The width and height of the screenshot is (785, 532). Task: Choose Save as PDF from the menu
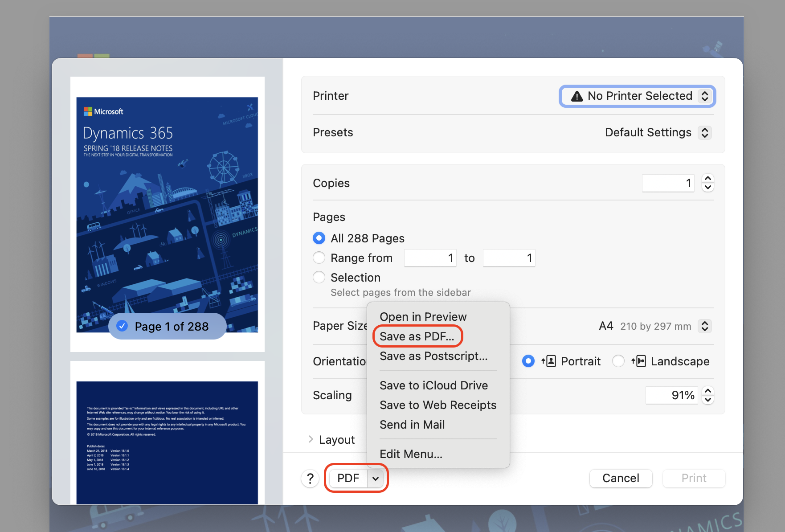point(417,336)
